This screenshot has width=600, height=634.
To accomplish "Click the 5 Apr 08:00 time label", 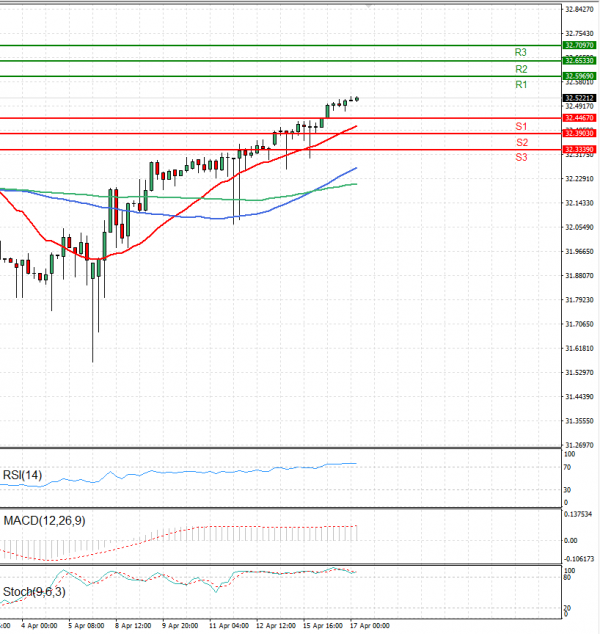I will click(86, 626).
